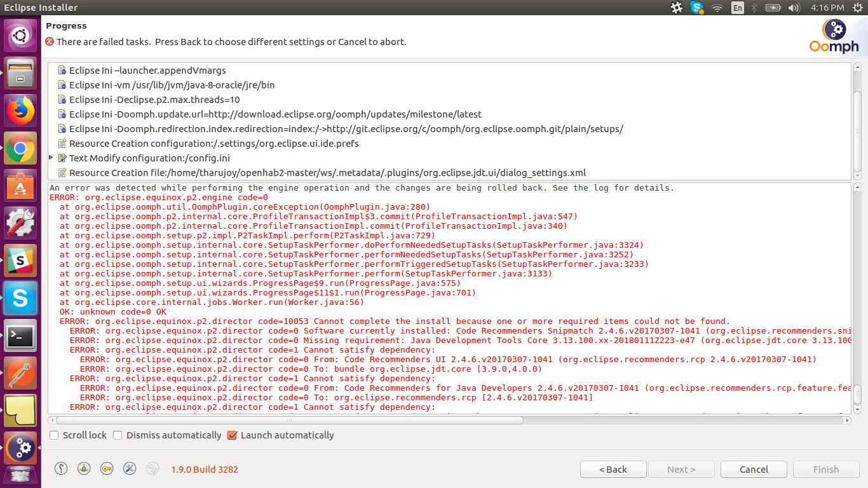Viewport: 868px width, 488px height.
Task: Open Slack from the dock
Action: [20, 261]
